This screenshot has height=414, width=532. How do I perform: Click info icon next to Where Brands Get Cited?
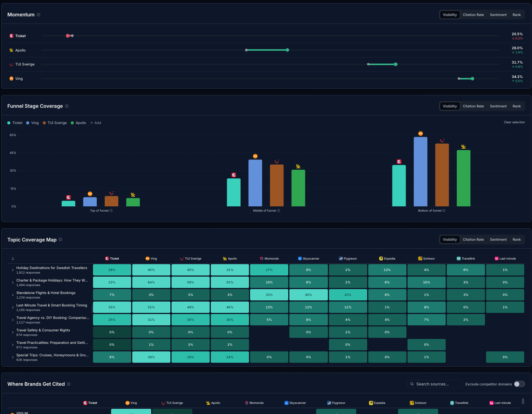tap(69, 384)
